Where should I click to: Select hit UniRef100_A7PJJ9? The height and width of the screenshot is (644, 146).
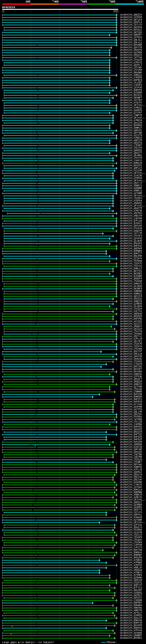pos(131,339)
